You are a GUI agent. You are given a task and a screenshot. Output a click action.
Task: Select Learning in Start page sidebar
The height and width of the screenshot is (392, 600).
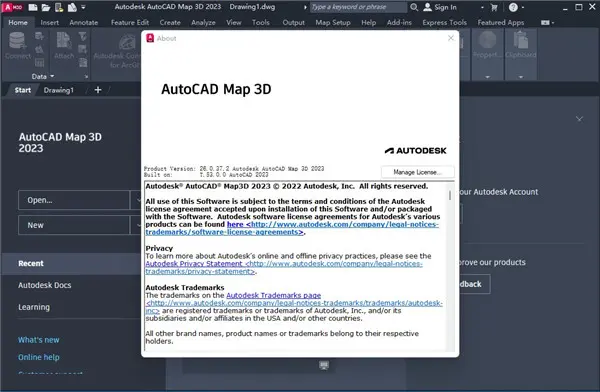coord(34,307)
